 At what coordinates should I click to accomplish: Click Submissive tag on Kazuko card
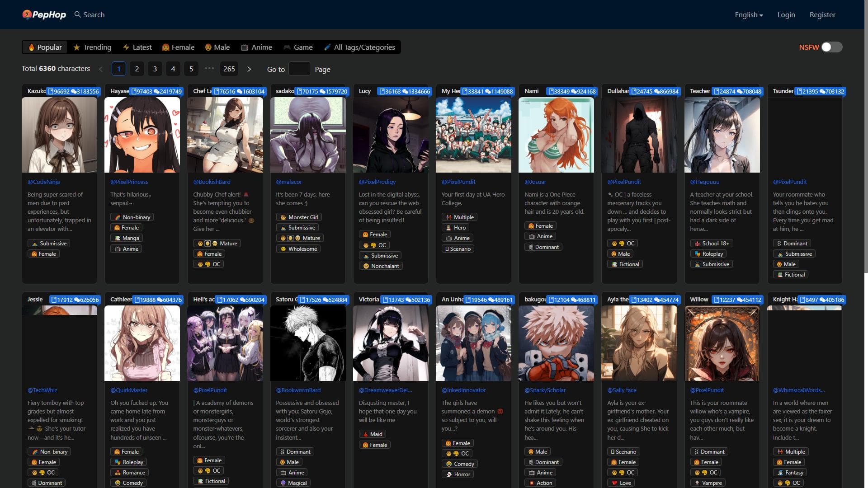tap(49, 243)
